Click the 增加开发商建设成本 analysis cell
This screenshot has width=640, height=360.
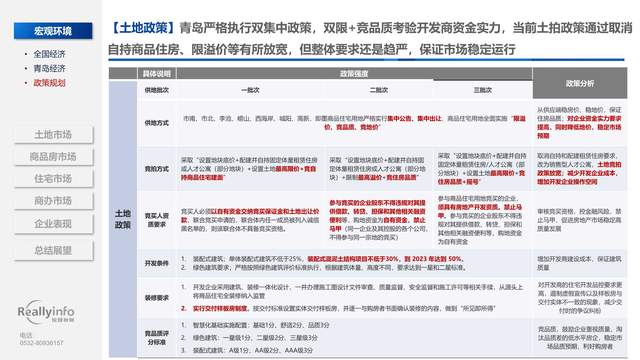579,263
